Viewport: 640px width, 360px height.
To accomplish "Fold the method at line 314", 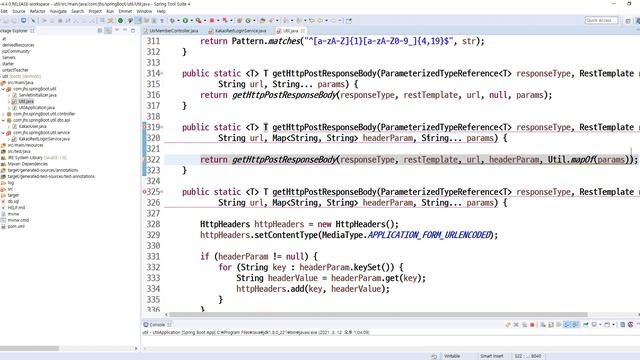I will 162,73.
